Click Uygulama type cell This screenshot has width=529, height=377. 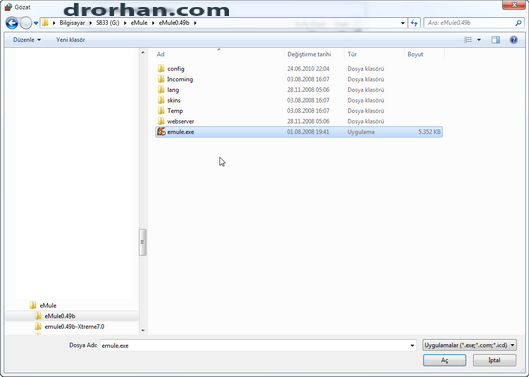tap(361, 132)
